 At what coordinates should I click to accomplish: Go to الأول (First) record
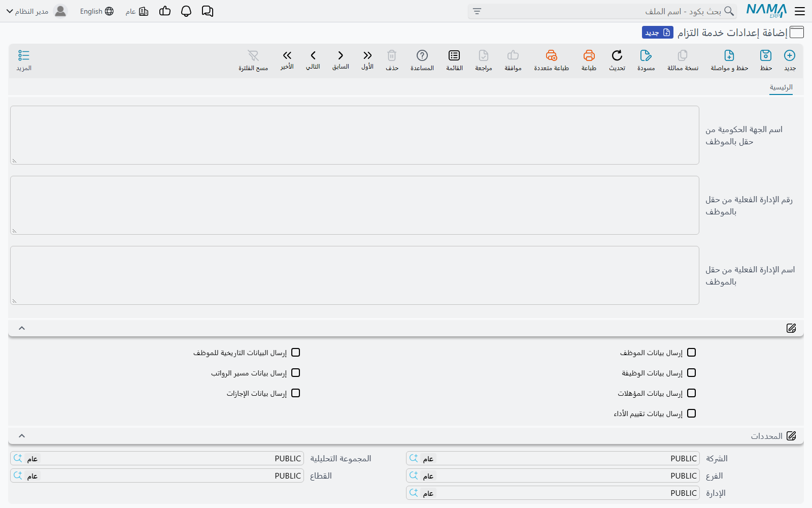pos(367,56)
